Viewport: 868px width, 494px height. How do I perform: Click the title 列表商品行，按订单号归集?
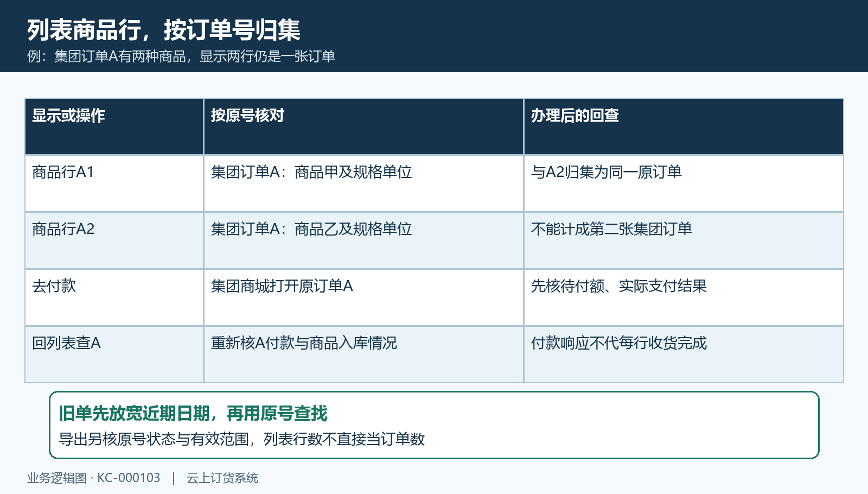(164, 30)
